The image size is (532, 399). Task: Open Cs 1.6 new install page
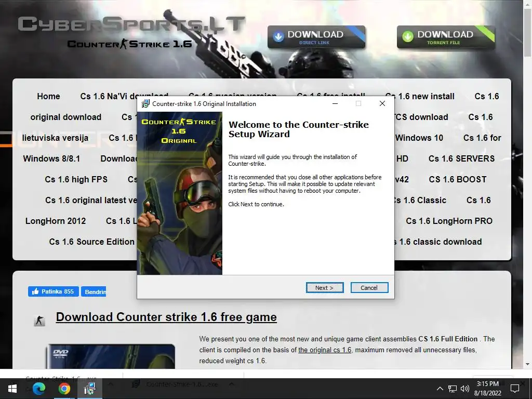(x=420, y=96)
